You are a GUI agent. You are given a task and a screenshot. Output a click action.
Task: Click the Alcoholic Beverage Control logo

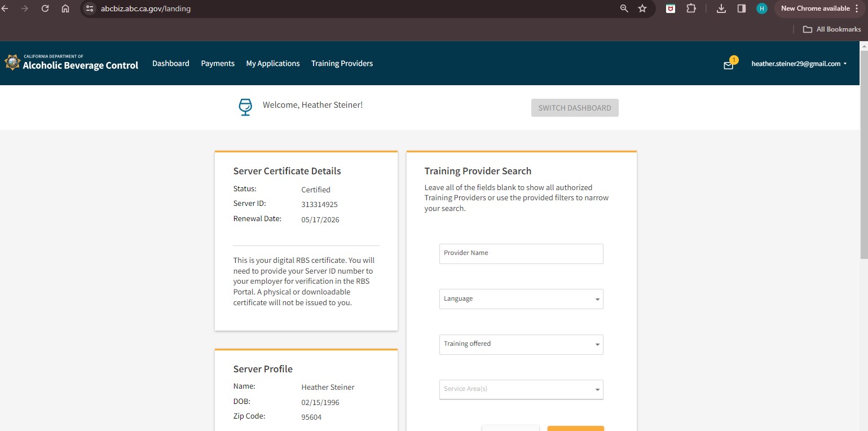[72, 63]
